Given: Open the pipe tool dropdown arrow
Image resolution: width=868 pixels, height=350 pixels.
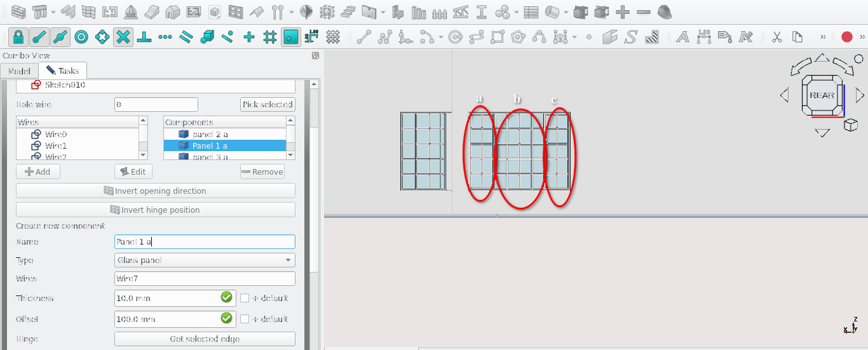Looking at the screenshot, I should click(566, 12).
